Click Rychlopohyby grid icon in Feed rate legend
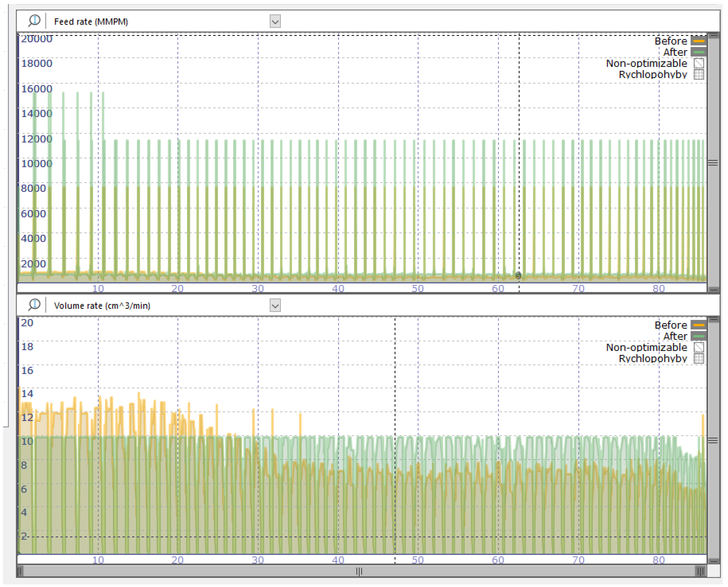 click(699, 74)
